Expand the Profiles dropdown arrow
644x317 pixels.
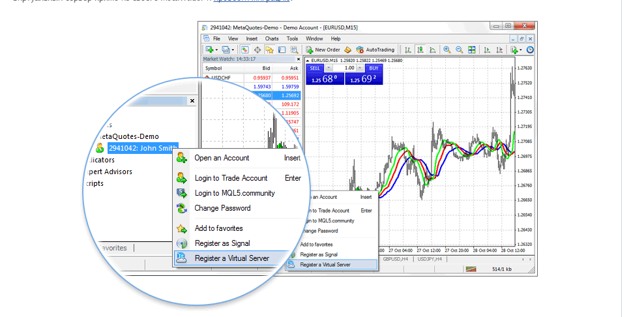tap(233, 50)
